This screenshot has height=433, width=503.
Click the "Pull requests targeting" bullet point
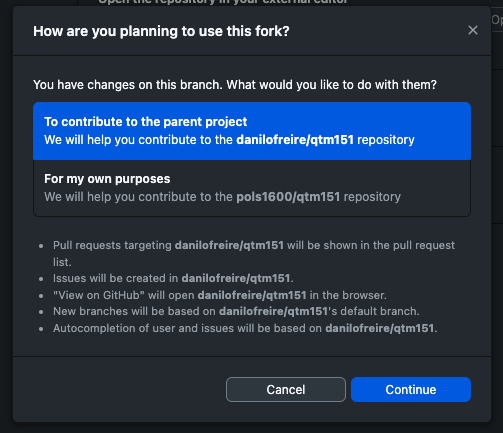[254, 253]
